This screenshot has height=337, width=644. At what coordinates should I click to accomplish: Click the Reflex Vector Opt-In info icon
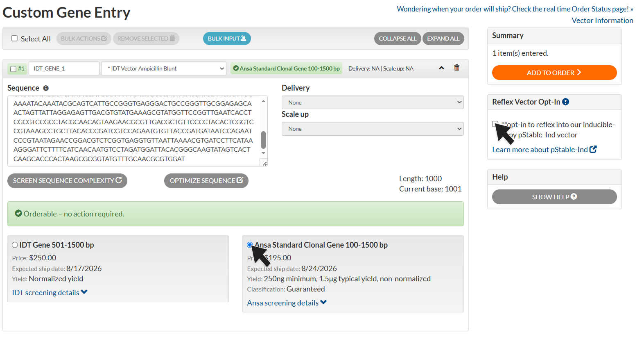(x=565, y=102)
